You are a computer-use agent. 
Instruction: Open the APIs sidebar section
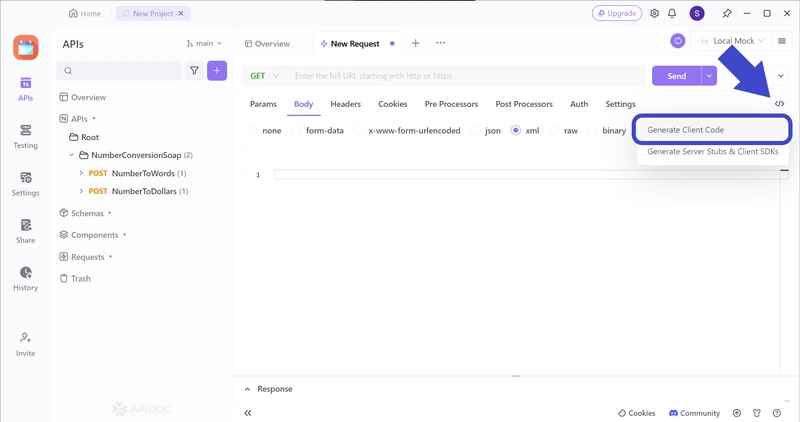[x=26, y=89]
